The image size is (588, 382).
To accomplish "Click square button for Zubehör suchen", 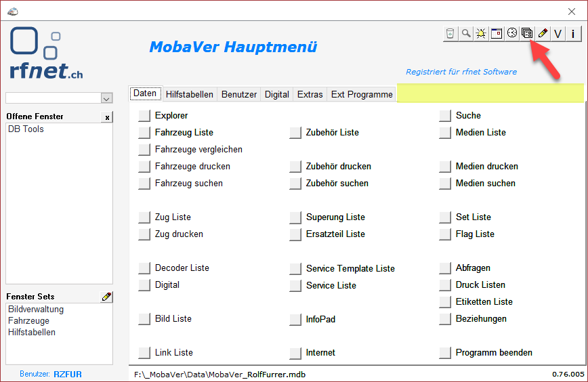I will [295, 184].
